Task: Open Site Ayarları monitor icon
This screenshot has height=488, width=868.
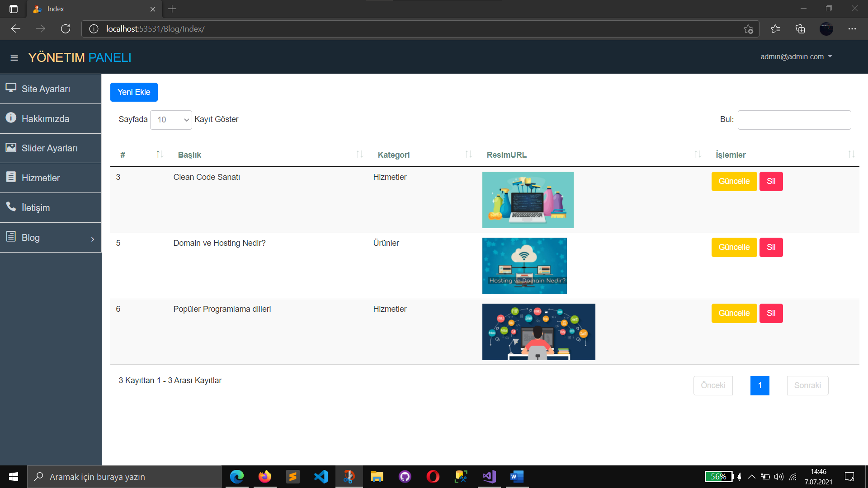Action: click(11, 88)
